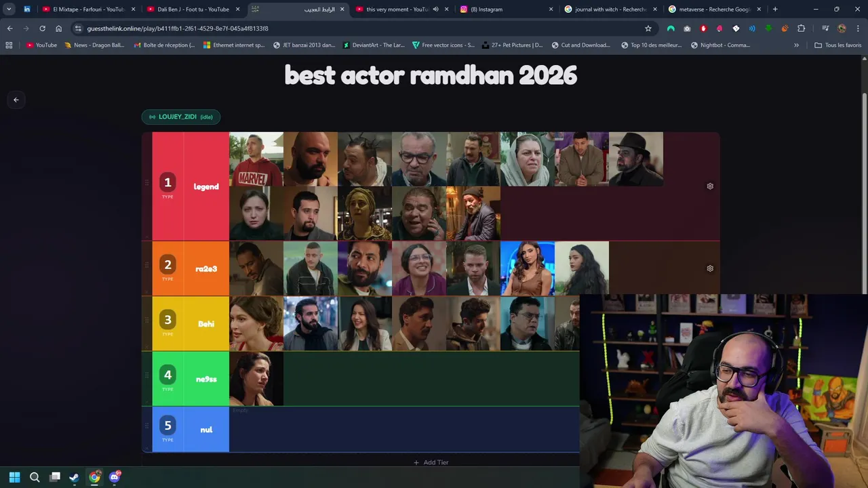Click the legend tier drag handle
This screenshot has width=868, height=488.
(146, 182)
